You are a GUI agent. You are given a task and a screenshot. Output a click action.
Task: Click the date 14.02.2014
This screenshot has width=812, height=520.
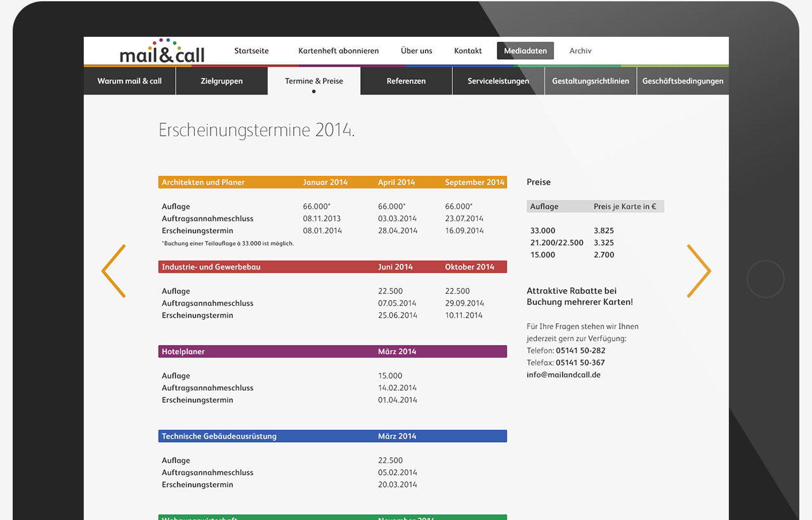[x=398, y=388]
